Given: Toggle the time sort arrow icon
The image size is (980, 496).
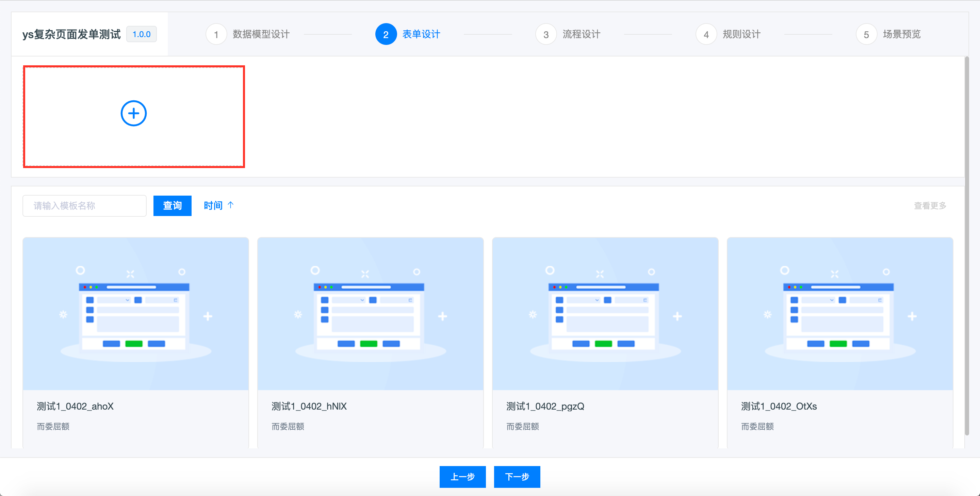Looking at the screenshot, I should (231, 205).
